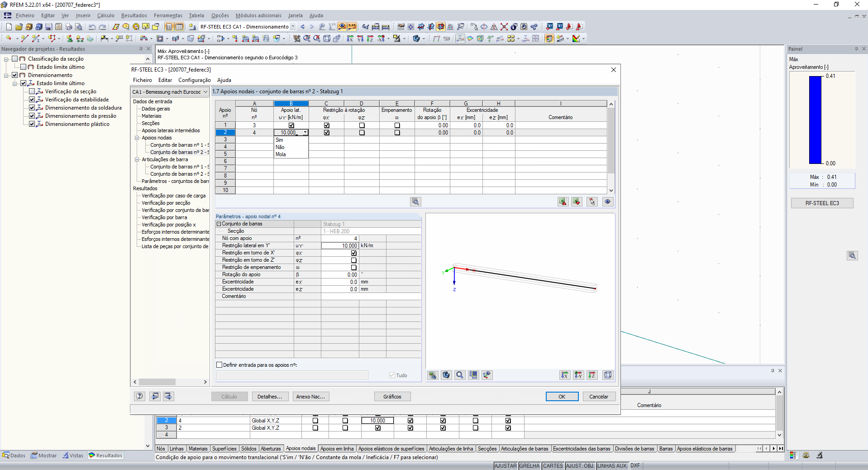The width and height of the screenshot is (868, 470).
Task: Select Verificação por barra in results tree
Action: (x=164, y=218)
